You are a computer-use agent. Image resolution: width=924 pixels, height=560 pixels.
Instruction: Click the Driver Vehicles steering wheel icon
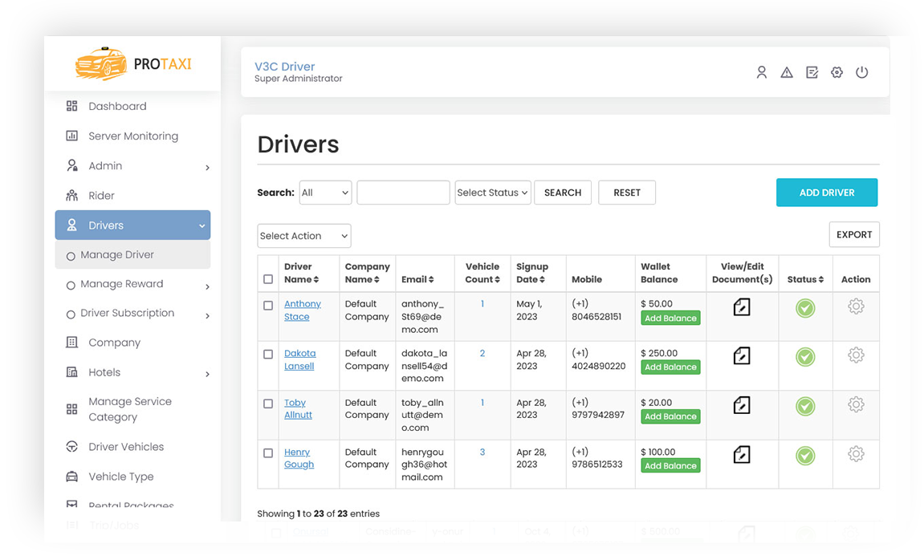point(72,446)
